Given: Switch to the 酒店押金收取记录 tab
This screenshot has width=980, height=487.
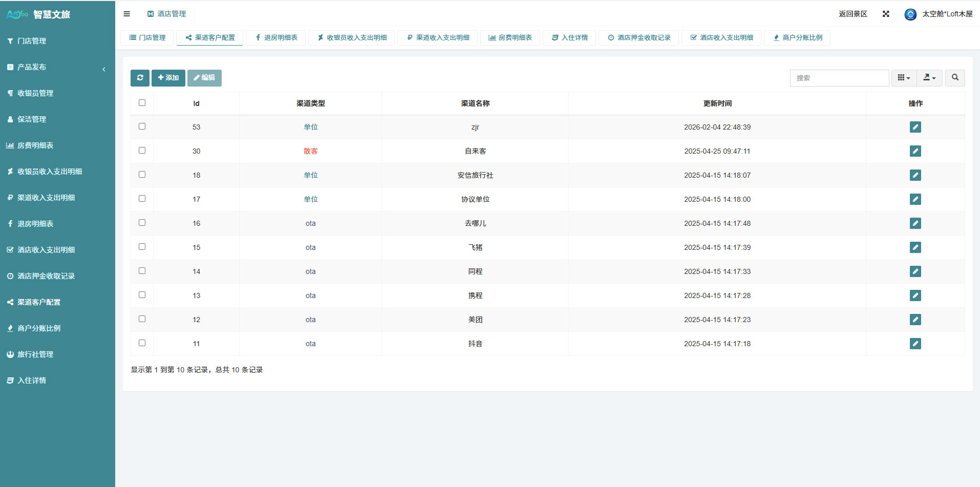Looking at the screenshot, I should (x=639, y=38).
